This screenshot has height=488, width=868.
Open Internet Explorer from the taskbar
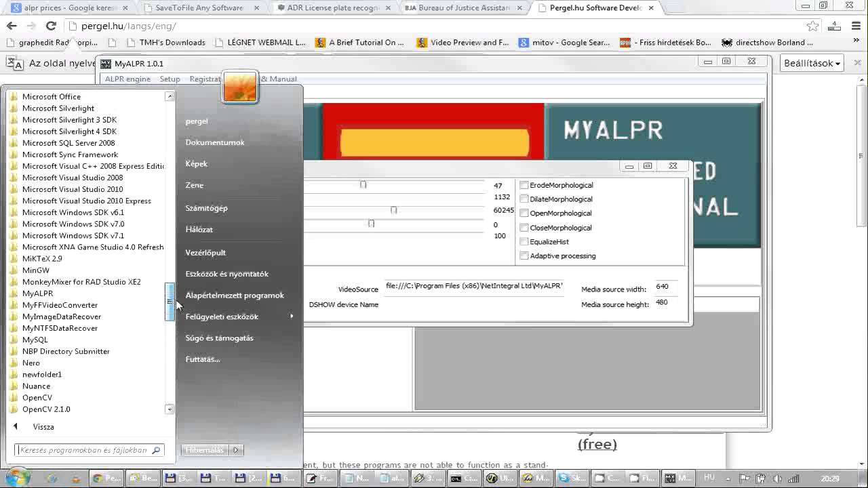52,478
